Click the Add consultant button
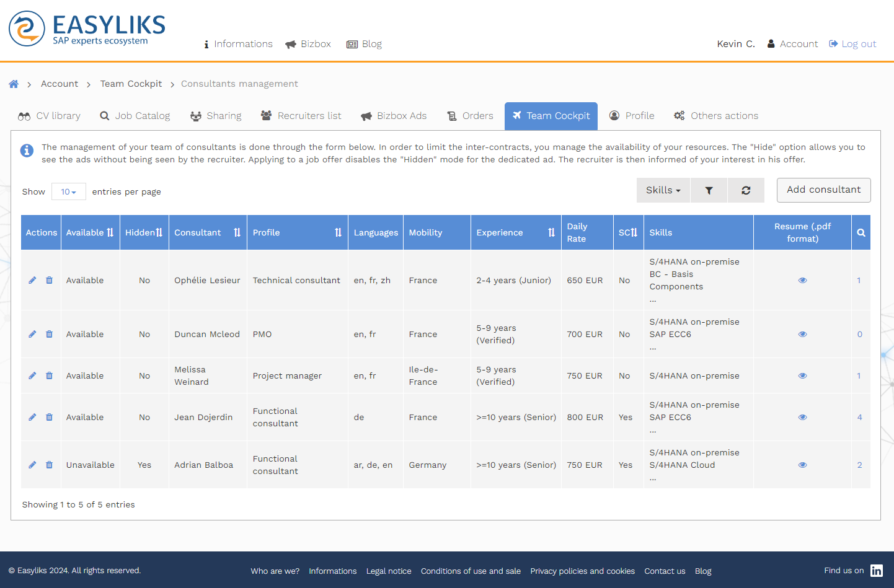 point(823,190)
